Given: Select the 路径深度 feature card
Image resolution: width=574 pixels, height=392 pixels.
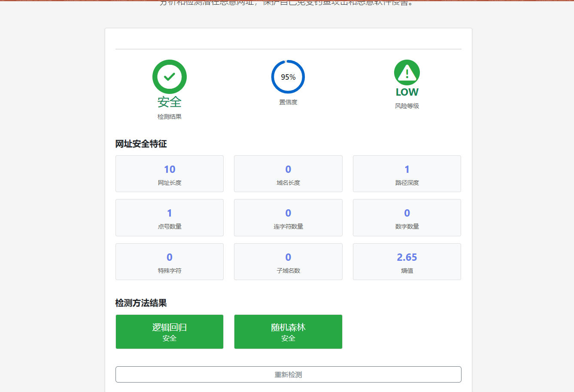Looking at the screenshot, I should pyautogui.click(x=407, y=174).
